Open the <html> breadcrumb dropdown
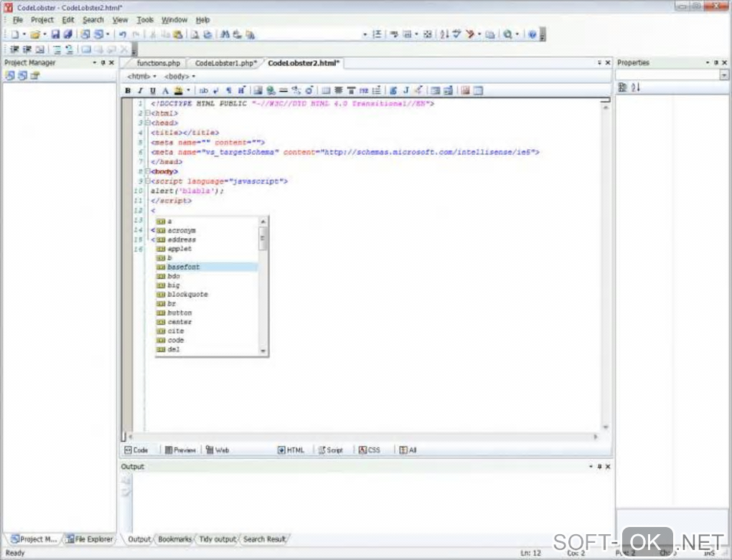This screenshot has height=560, width=732. click(x=154, y=77)
